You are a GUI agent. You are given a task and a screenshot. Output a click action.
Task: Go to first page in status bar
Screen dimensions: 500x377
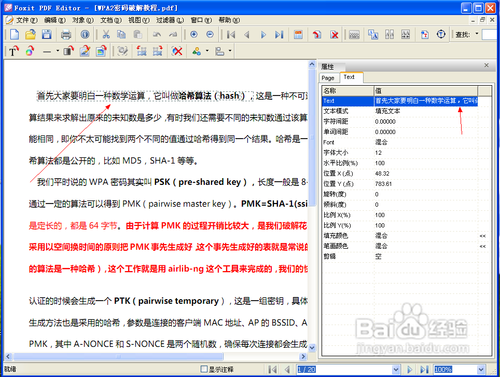[272, 369]
